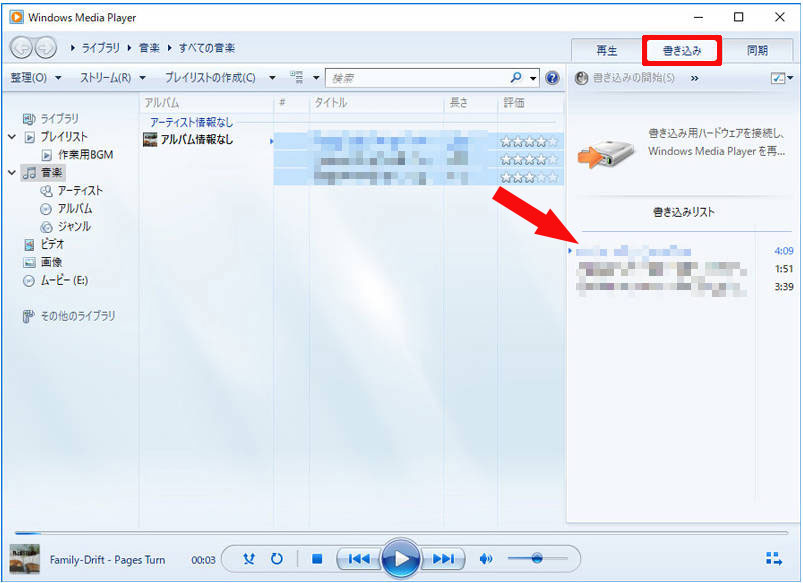Switch to the 書き込み tab
803x583 pixels.
(682, 50)
